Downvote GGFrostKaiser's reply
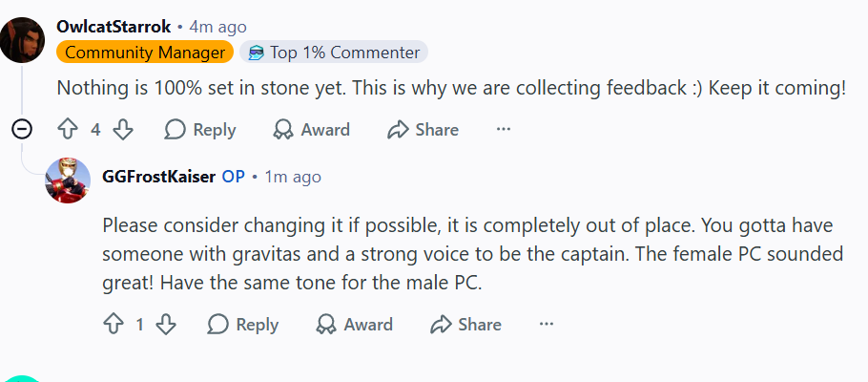This screenshot has width=868, height=382. 166,325
